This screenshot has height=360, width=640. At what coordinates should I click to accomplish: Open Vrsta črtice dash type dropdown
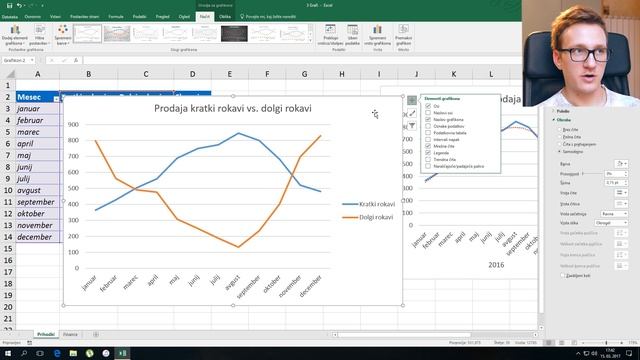[x=622, y=203]
